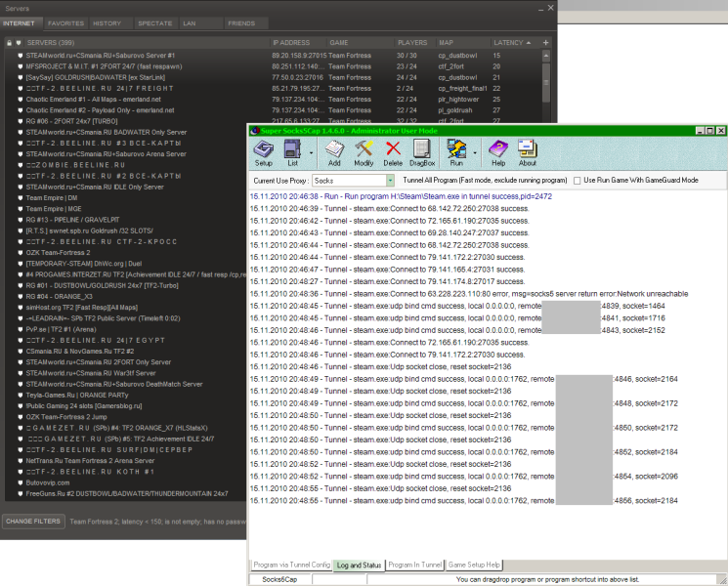Enable Use Run Game With GameGuard Mode
The width and height of the screenshot is (728, 586).
[x=577, y=181]
